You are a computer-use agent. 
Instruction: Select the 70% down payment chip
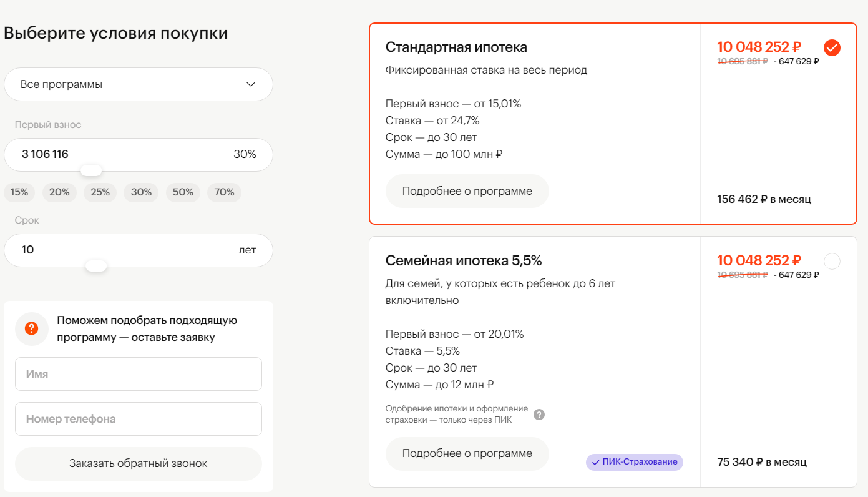click(x=224, y=192)
